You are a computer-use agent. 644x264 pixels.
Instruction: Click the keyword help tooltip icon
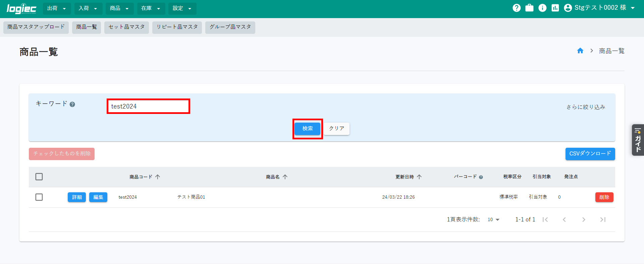tap(72, 104)
